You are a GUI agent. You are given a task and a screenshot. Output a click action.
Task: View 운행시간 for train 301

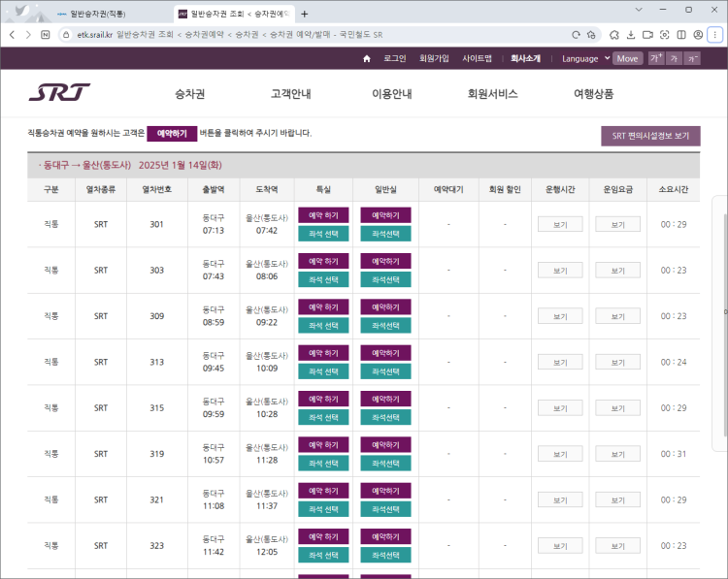coord(560,225)
